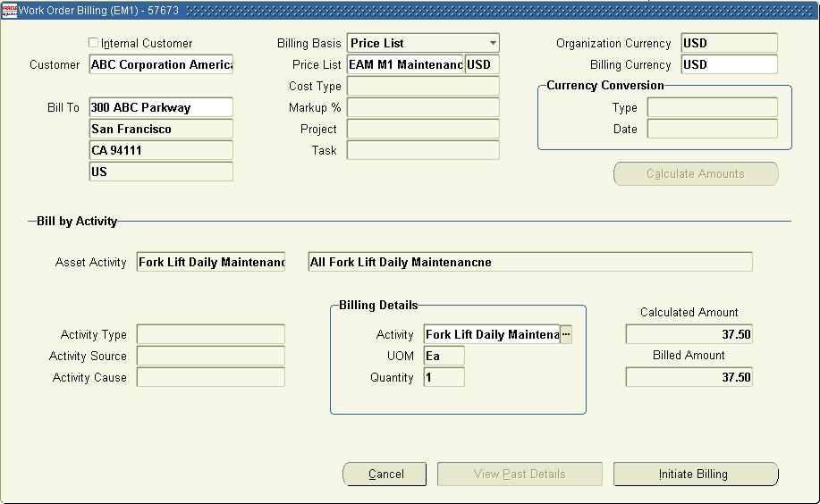Click the Calculated Amount field
This screenshot has width=820, height=504.
click(x=689, y=334)
